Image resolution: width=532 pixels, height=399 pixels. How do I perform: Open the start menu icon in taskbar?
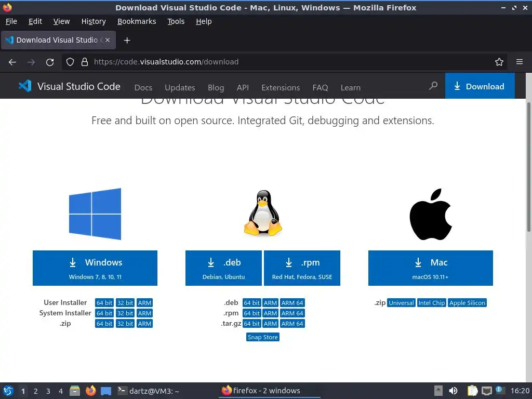click(8, 391)
